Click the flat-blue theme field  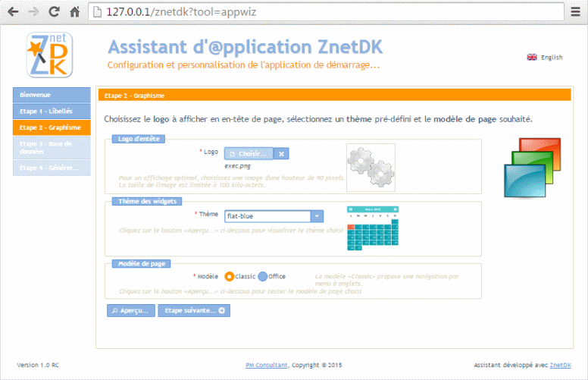[267, 216]
